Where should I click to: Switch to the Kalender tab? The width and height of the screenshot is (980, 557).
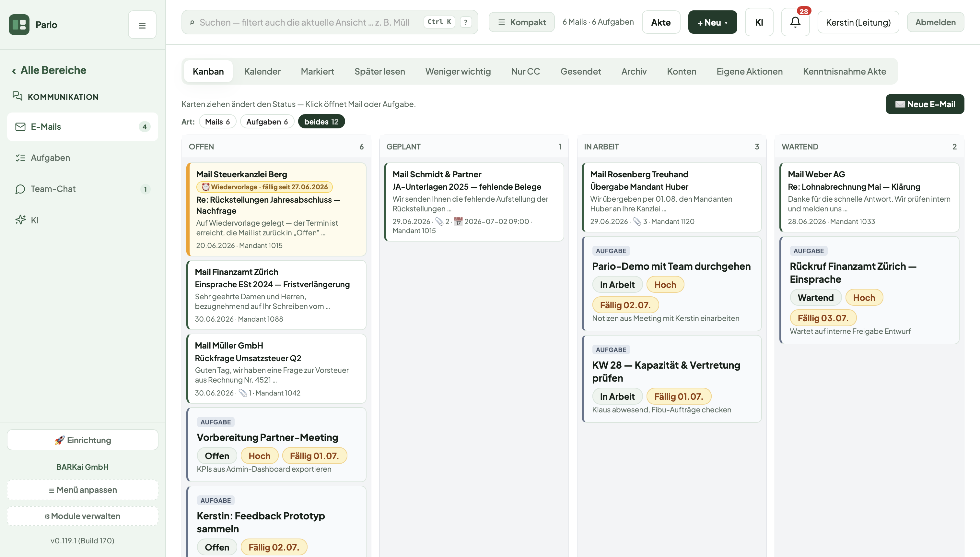pos(262,71)
